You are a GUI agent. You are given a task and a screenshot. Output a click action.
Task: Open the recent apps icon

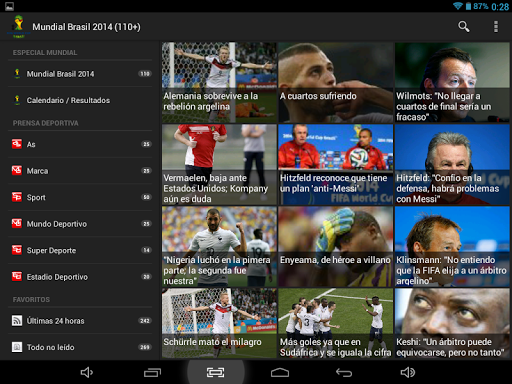(152, 372)
